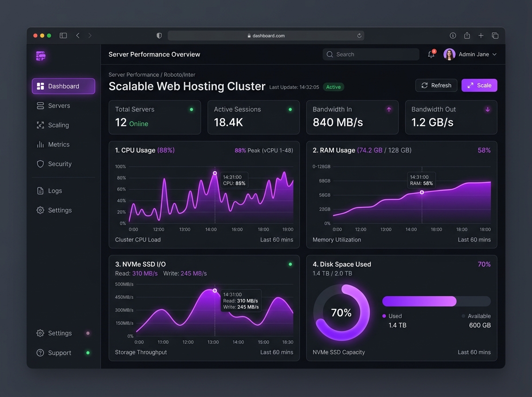Screen dimensions: 532x397
Task: Click the '1.4 TB / 2.0 TB' text
Action: pyautogui.click(x=332, y=273)
